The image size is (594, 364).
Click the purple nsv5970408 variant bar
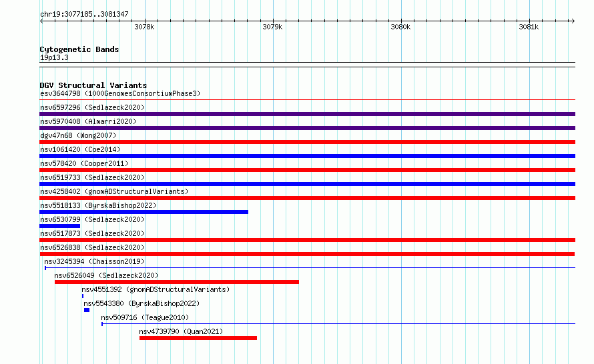pos(307,128)
